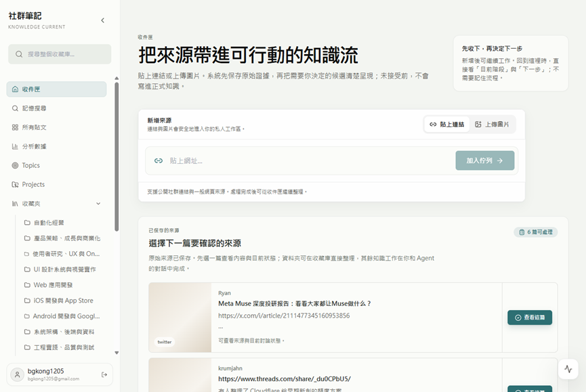
Task: Click the 社群筆記 app logo title
Action: point(25,16)
